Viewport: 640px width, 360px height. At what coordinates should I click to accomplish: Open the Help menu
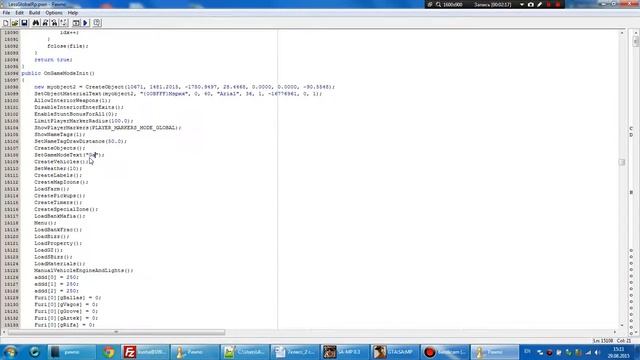[73, 13]
